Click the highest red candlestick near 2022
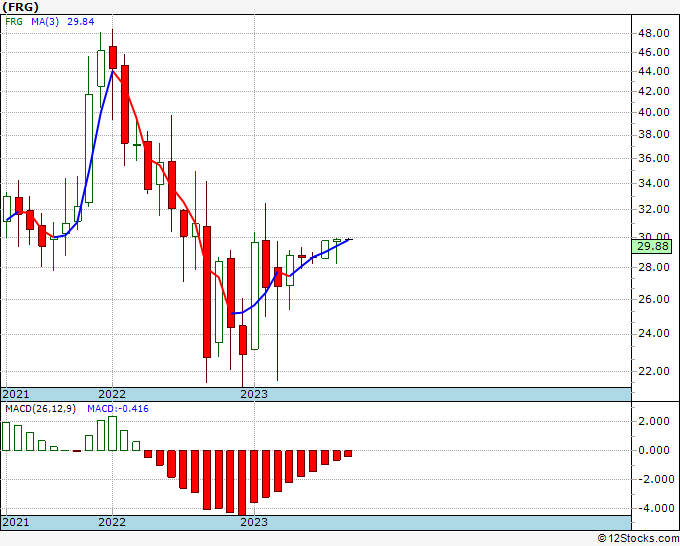The image size is (680, 546). (113, 57)
